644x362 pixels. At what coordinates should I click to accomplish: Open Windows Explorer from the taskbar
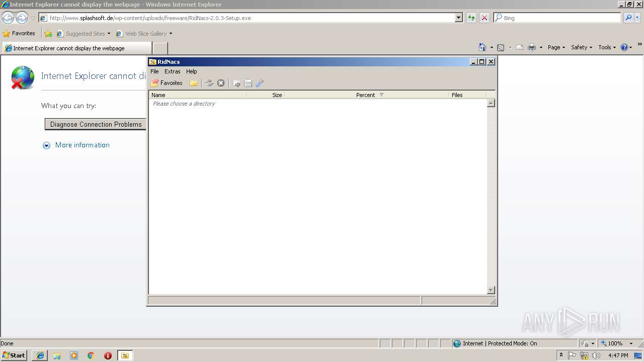click(x=57, y=355)
